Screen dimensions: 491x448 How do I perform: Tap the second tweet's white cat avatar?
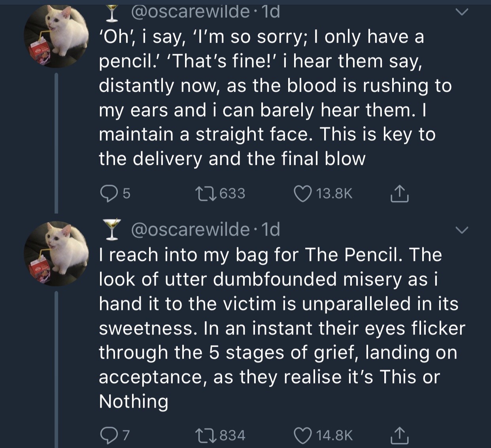pos(57,253)
